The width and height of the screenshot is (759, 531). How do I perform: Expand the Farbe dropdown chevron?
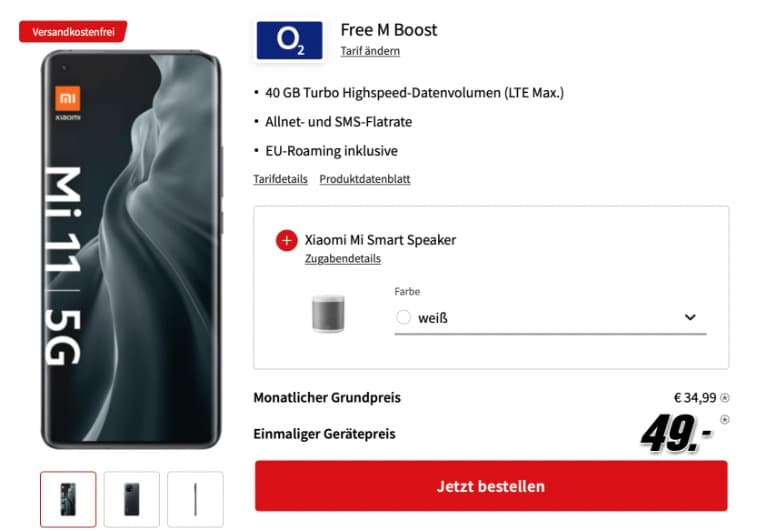690,318
